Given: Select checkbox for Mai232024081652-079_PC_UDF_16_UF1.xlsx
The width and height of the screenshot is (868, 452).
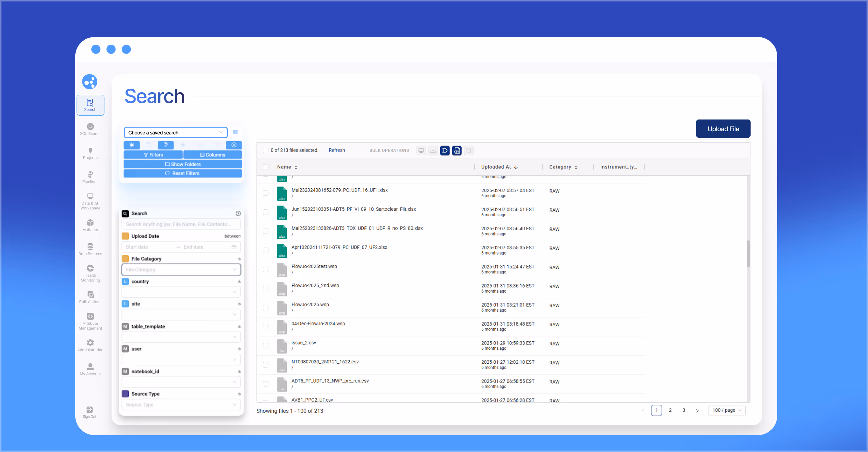Looking at the screenshot, I should 266,193.
